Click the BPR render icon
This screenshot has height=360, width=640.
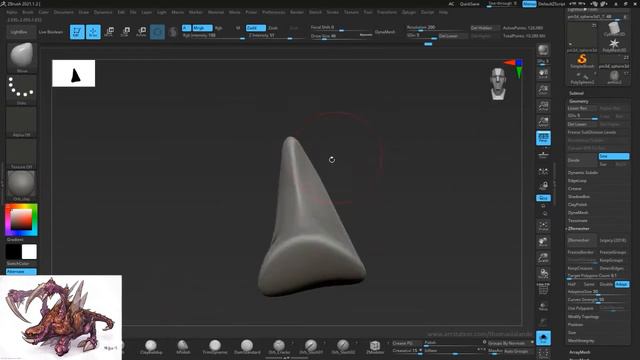(x=543, y=51)
